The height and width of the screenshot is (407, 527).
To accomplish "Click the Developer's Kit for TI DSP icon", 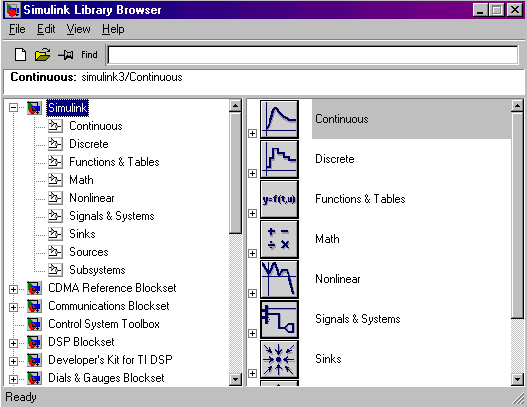I will pyautogui.click(x=34, y=360).
